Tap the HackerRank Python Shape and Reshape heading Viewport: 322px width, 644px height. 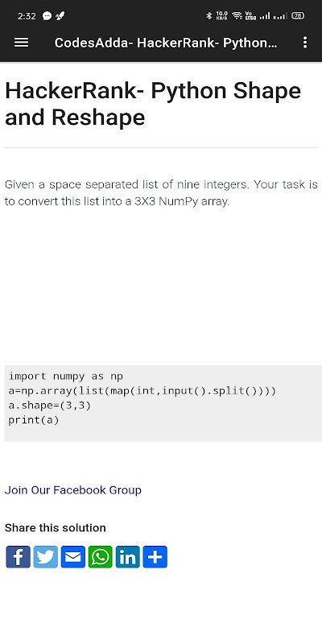[x=153, y=104]
